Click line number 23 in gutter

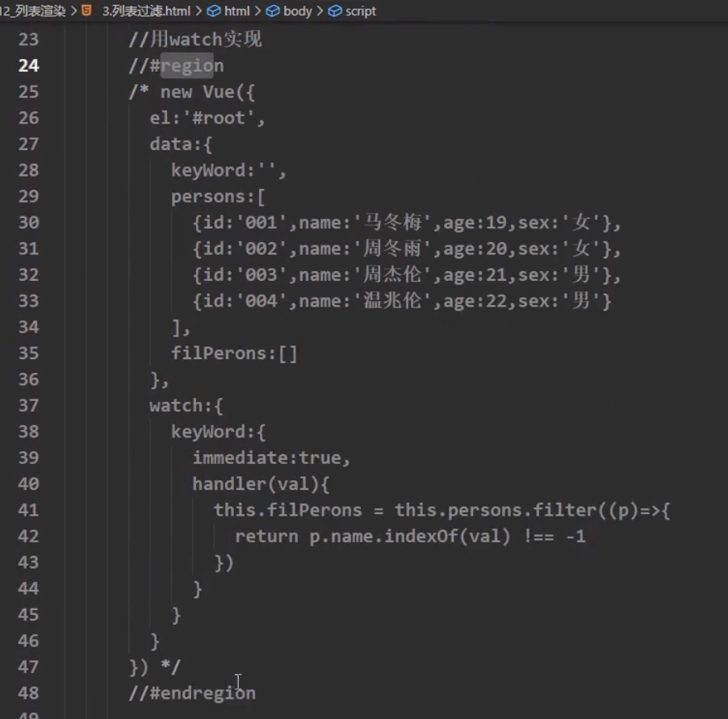click(28, 39)
